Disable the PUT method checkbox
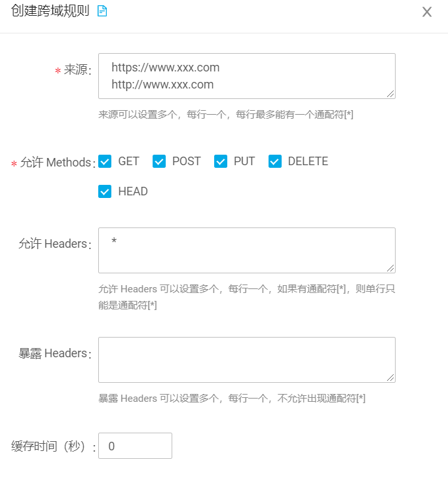448x489 pixels. point(221,161)
